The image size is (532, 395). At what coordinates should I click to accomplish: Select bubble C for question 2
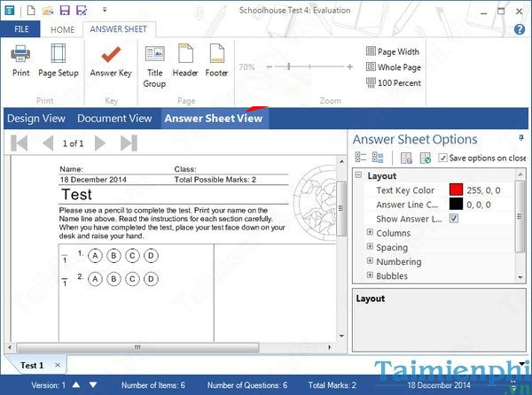coord(132,279)
